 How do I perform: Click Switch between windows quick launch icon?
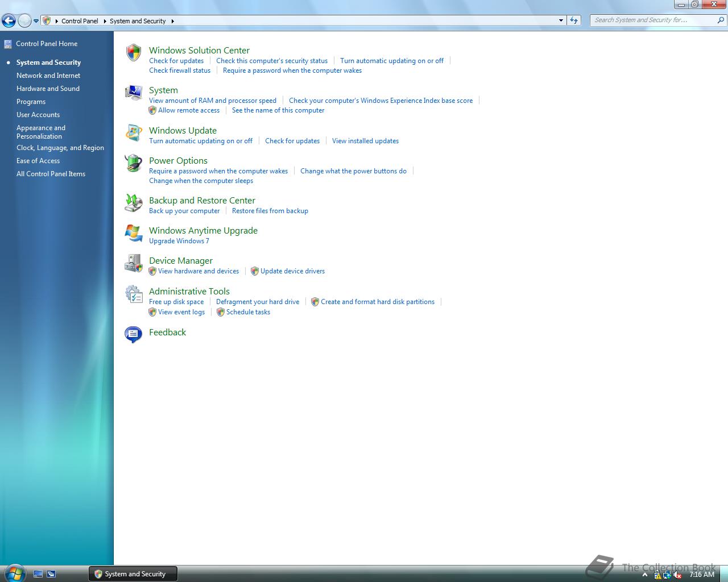51,574
